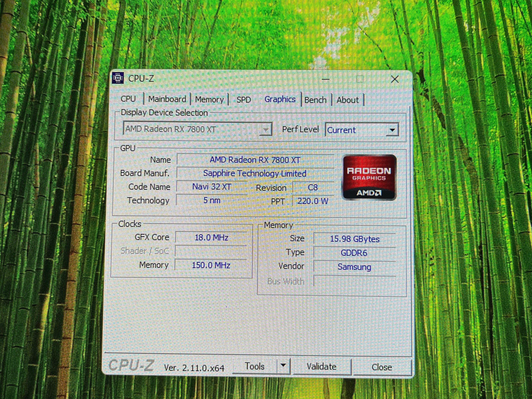Select the Graphics tab

(280, 99)
